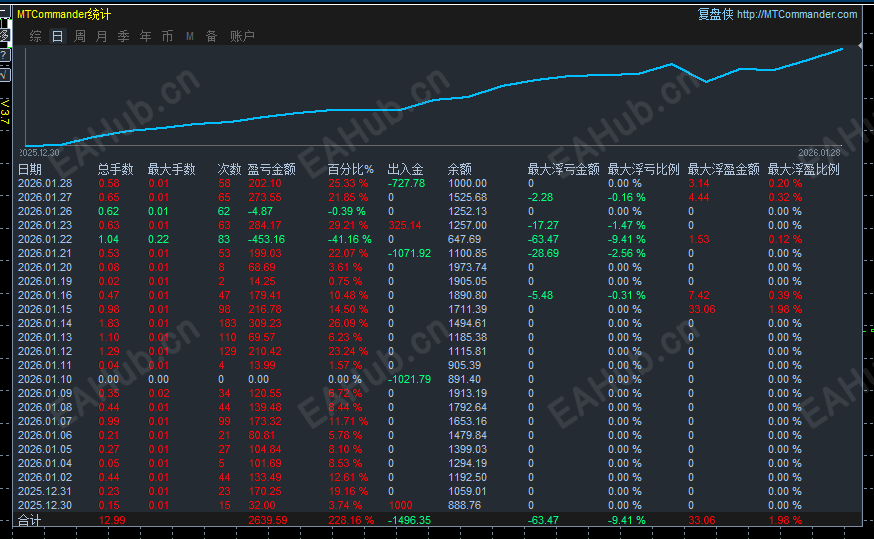
Task: Click the 盈亏金额 column header
Action: pyautogui.click(x=271, y=169)
